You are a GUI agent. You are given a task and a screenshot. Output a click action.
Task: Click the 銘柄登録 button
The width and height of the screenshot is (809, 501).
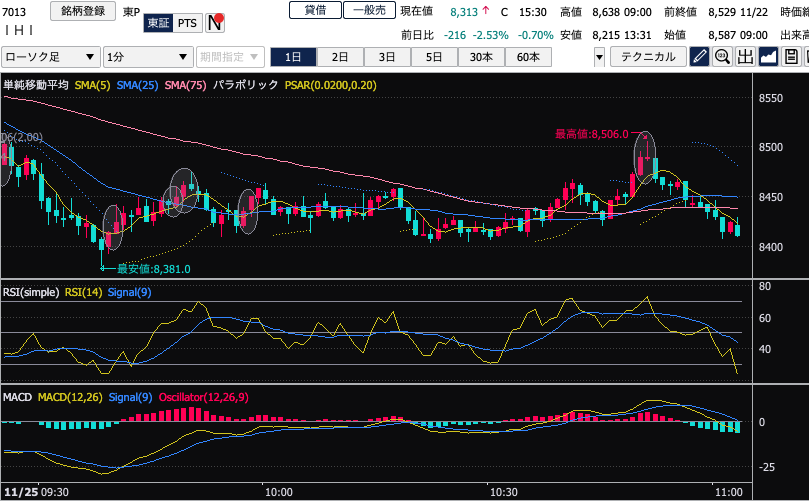click(82, 12)
